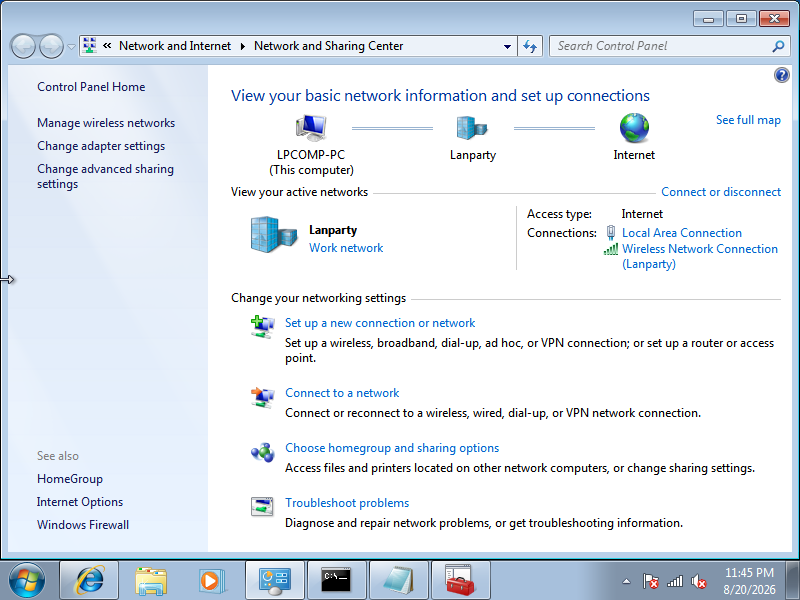800x600 pixels.
Task: Click Work network link
Action: 346,248
